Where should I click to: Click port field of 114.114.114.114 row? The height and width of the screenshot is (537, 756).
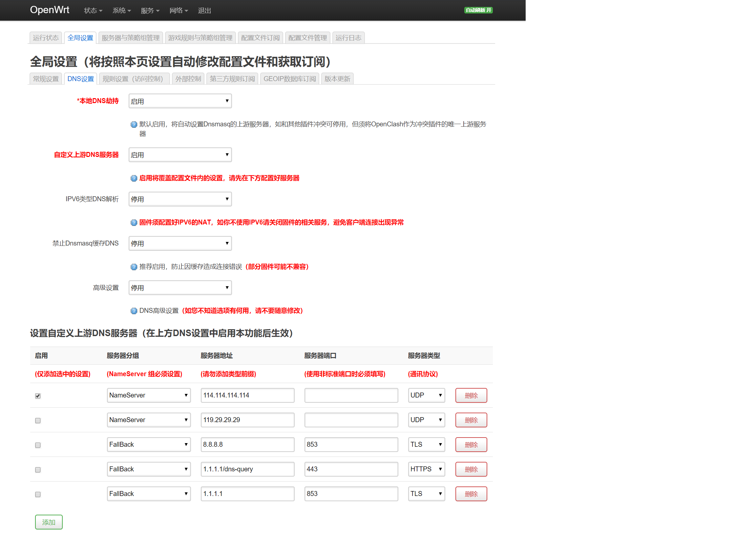(351, 395)
